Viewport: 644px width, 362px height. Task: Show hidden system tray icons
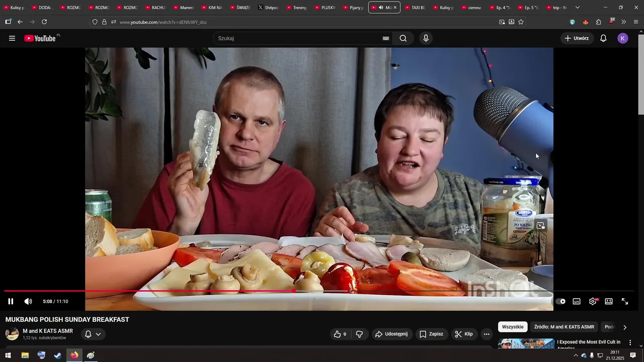coord(576,355)
